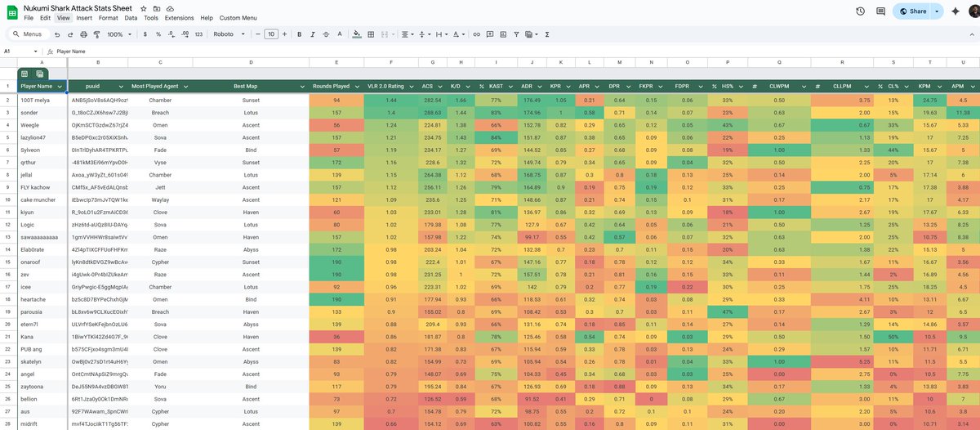Viewport: 980px width, 430px height.
Task: Format selection as percent
Action: tap(158, 34)
